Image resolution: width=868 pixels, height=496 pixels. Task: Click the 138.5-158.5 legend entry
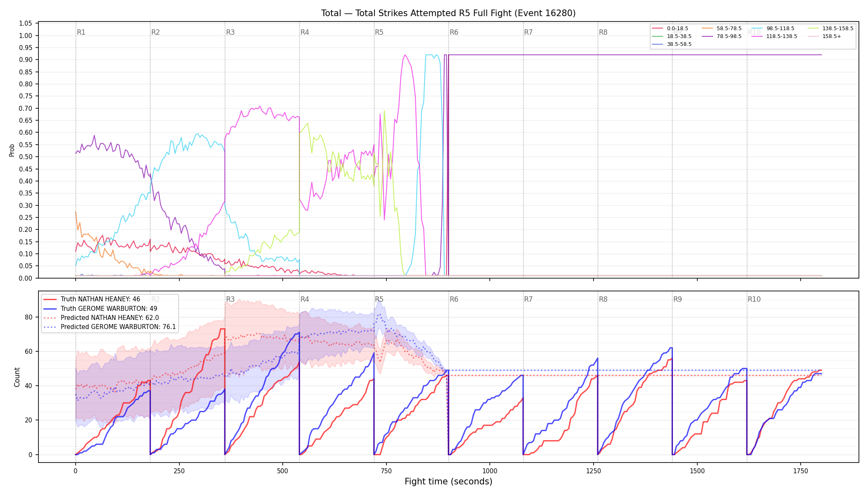[x=830, y=29]
